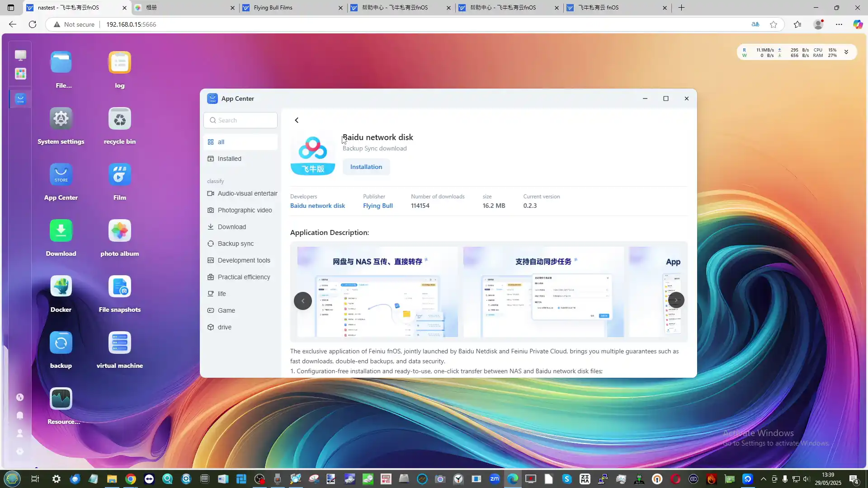Click the App Center search field
This screenshot has width=868, height=488.
(x=241, y=120)
